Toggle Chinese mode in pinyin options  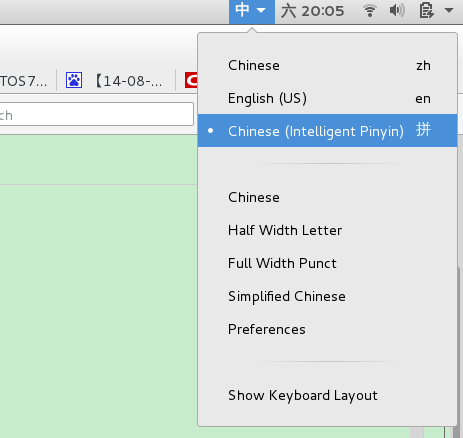[327, 197]
